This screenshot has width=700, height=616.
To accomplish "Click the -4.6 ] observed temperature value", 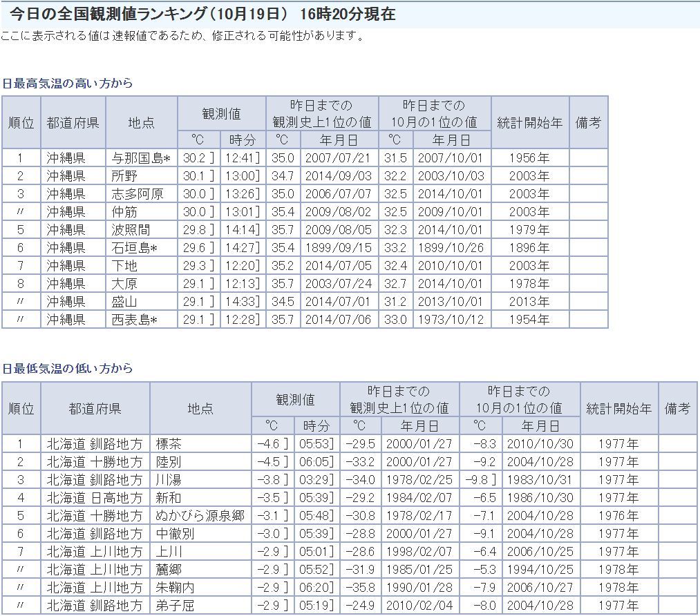I will [x=273, y=444].
